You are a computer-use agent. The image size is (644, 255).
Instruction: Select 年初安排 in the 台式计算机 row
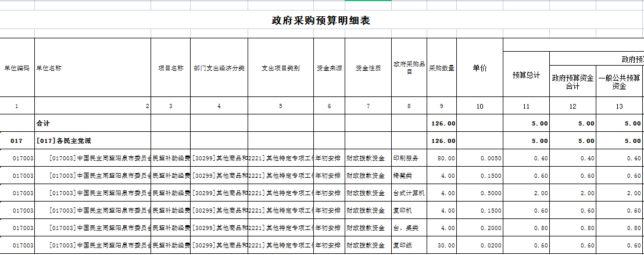[x=330, y=193]
